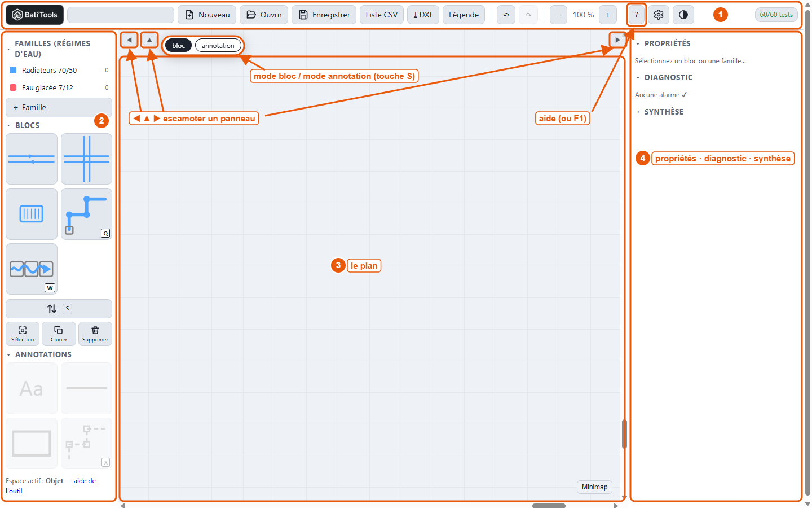This screenshot has height=508, width=812.
Task: Collapse the Blocs section
Action: pos(27,125)
